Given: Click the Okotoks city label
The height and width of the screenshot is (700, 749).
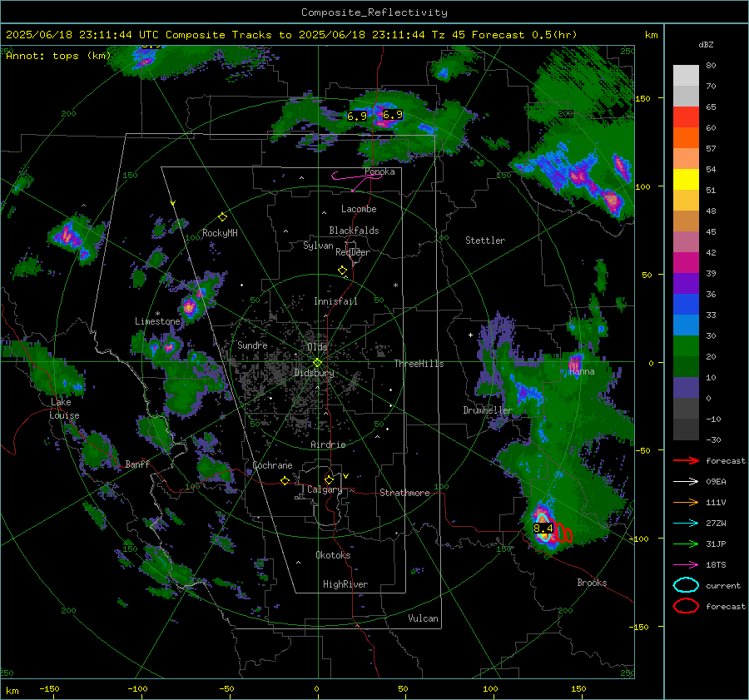Looking at the screenshot, I should click(333, 555).
